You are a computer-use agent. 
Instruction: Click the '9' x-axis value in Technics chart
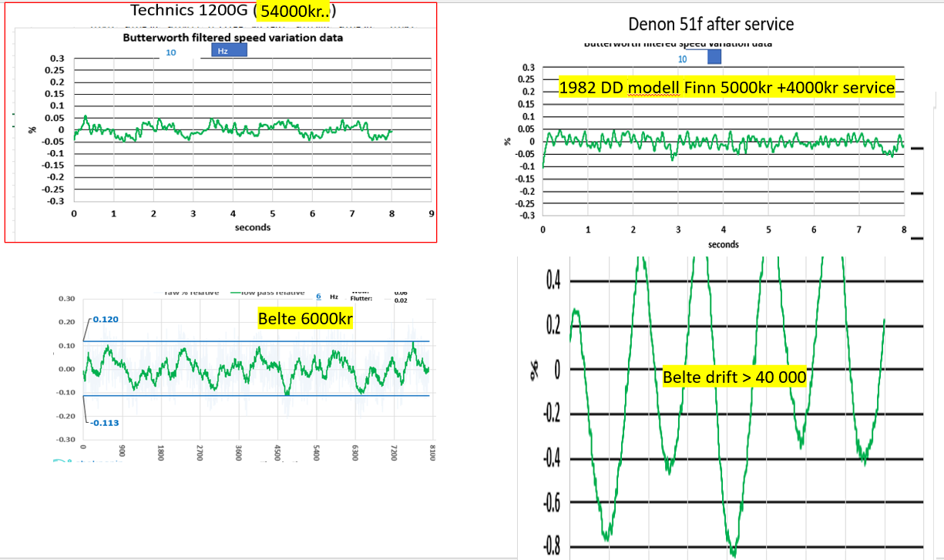[432, 213]
